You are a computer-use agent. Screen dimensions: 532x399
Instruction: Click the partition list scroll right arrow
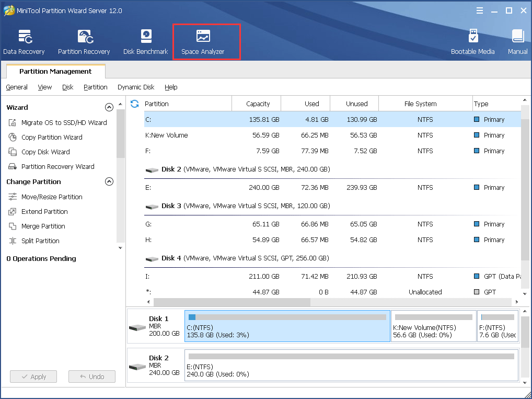(517, 302)
